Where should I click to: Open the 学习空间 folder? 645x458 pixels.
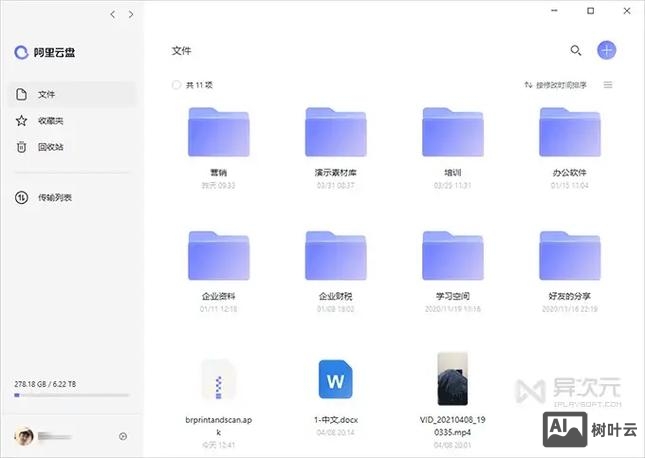[452, 256]
